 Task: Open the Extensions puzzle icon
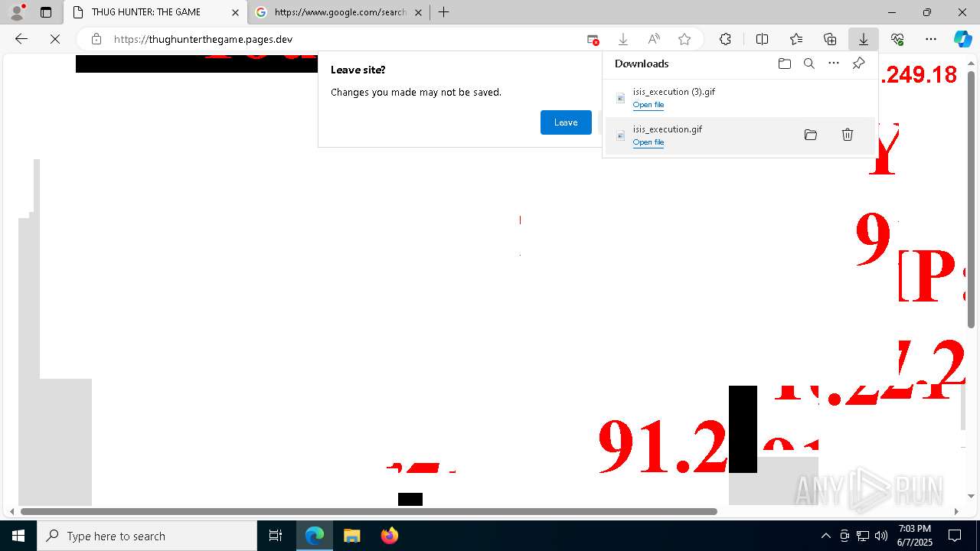point(725,39)
